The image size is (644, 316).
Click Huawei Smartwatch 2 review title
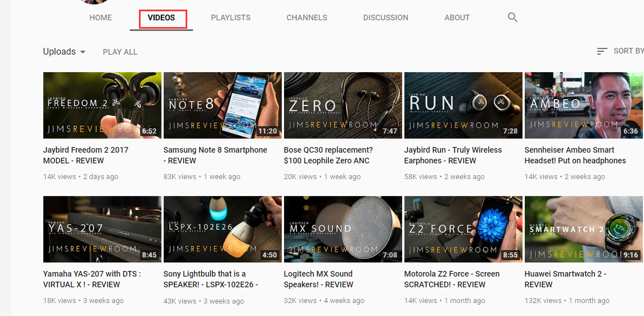click(565, 279)
